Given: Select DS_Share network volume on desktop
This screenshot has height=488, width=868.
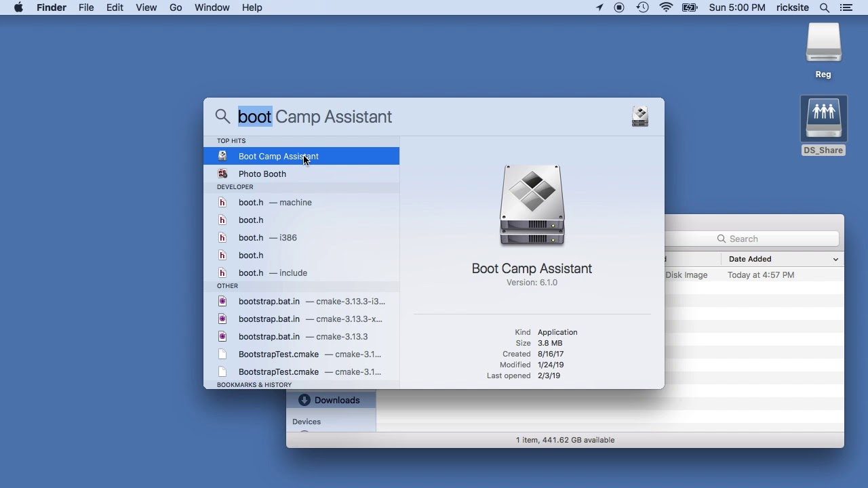Looking at the screenshot, I should [x=823, y=125].
